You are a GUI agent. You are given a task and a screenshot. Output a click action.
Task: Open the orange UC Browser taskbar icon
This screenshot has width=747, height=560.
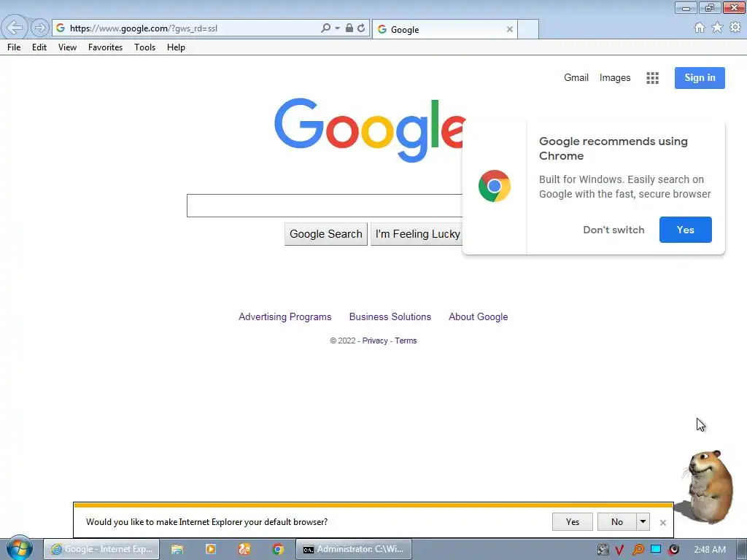[x=244, y=549]
